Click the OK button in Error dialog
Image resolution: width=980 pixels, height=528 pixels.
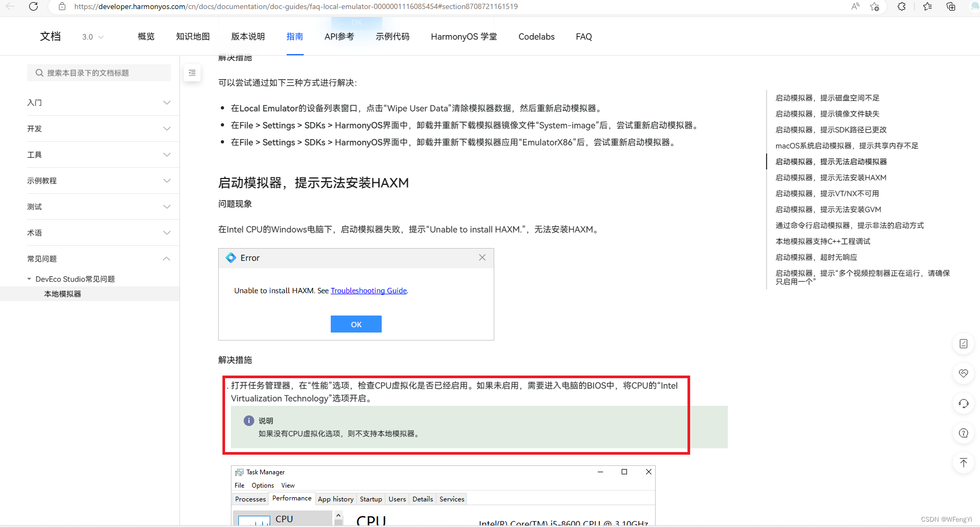[x=356, y=324]
